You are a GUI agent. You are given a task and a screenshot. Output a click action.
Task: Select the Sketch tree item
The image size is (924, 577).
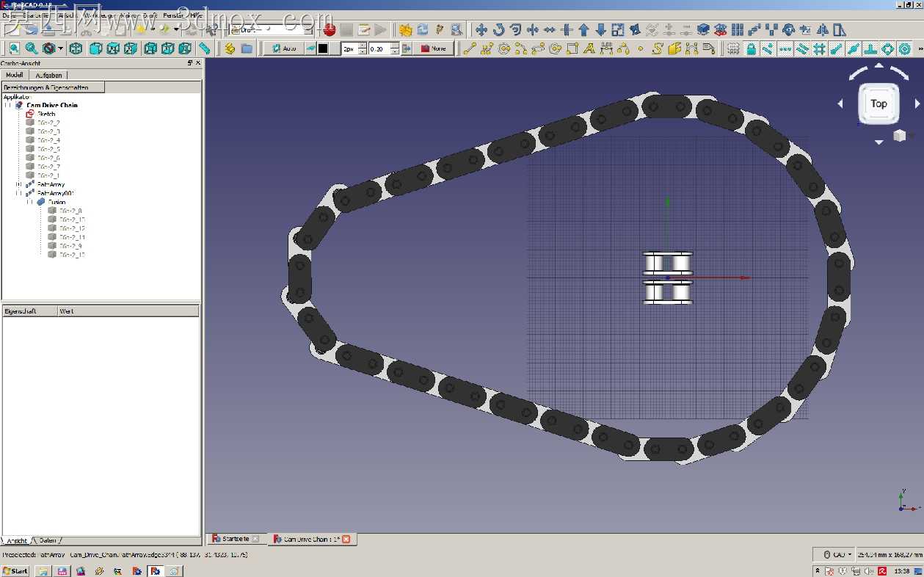click(46, 114)
